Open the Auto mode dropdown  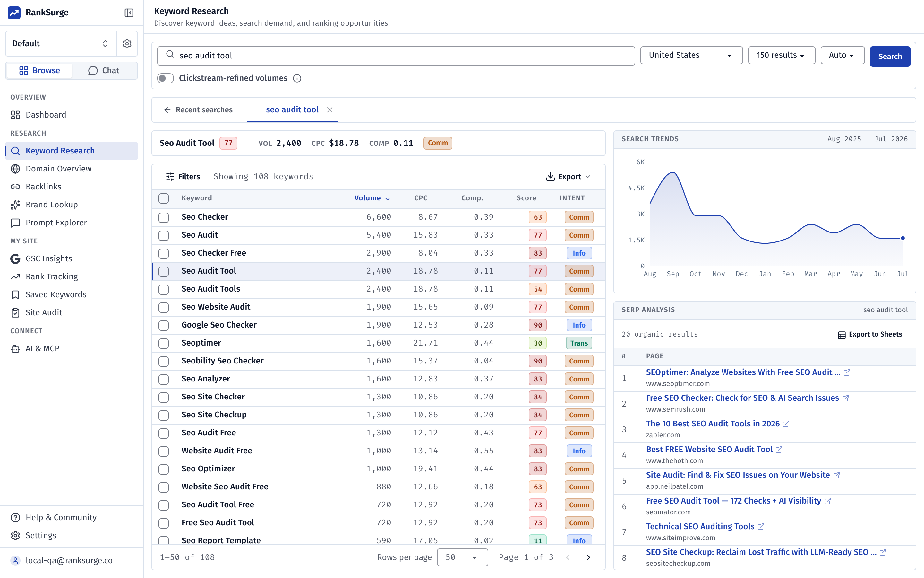point(843,56)
